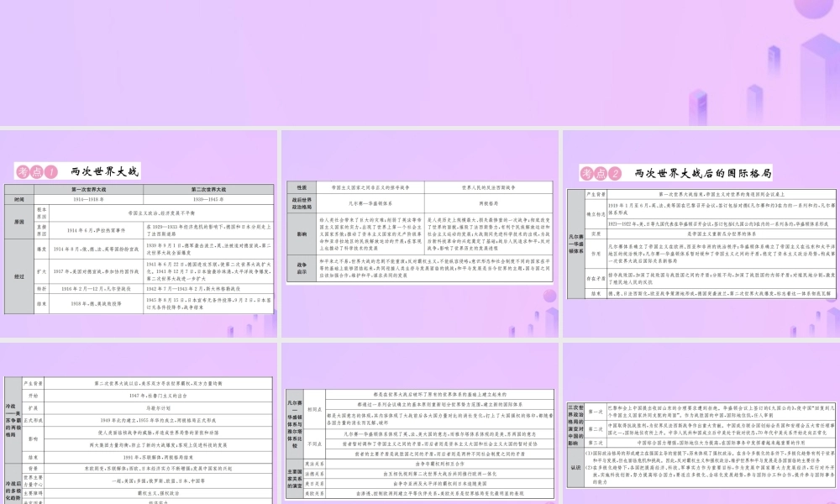The image size is (840, 504).
Task: Click row label 存在矛盾
Action: coord(596,279)
